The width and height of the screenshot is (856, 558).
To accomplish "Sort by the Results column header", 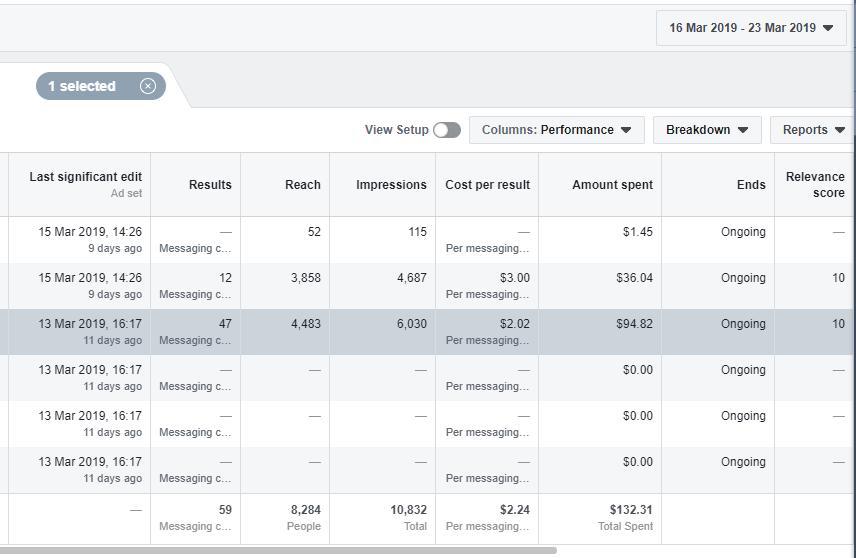I will pyautogui.click(x=210, y=185).
